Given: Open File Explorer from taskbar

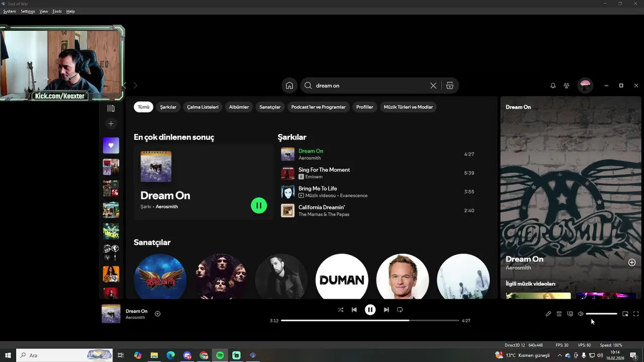Looking at the screenshot, I should point(154,355).
